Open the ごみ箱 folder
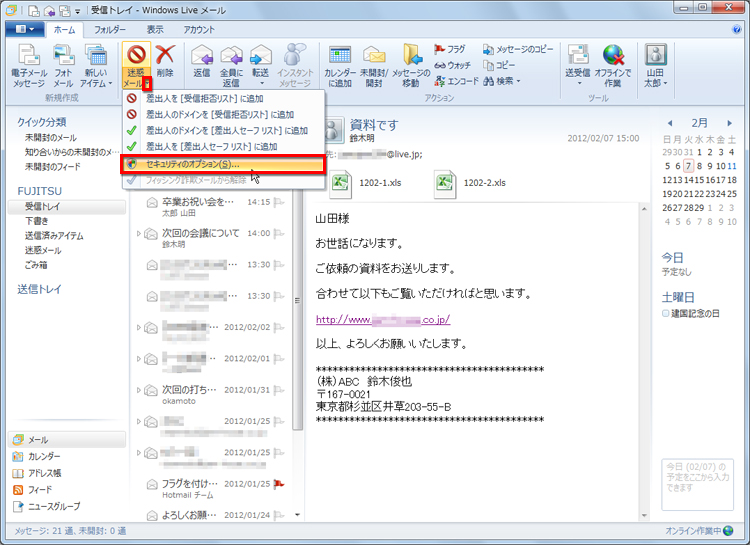 click(36, 265)
